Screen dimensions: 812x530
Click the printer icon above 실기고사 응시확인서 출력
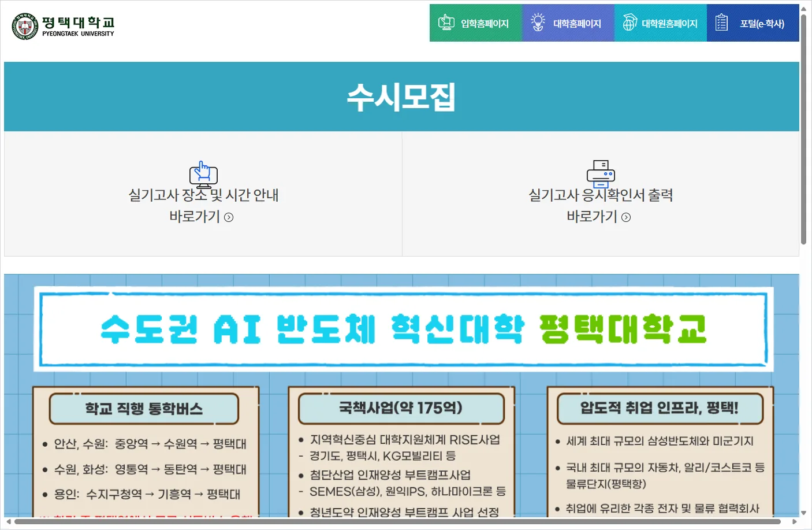click(601, 174)
